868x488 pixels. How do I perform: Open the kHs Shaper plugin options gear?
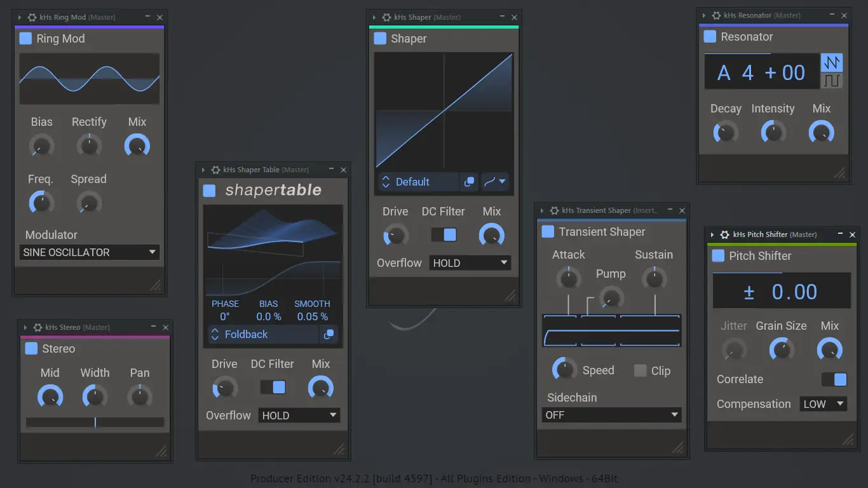(x=387, y=17)
